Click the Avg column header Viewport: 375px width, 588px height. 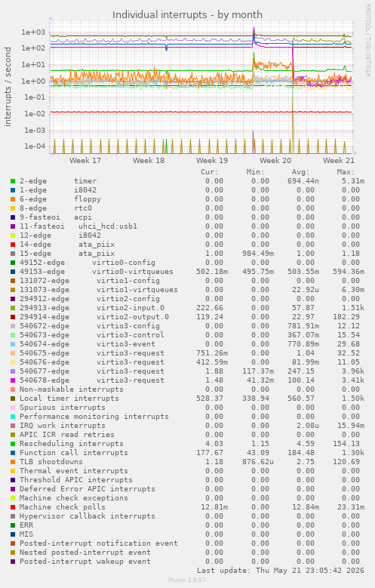point(301,172)
